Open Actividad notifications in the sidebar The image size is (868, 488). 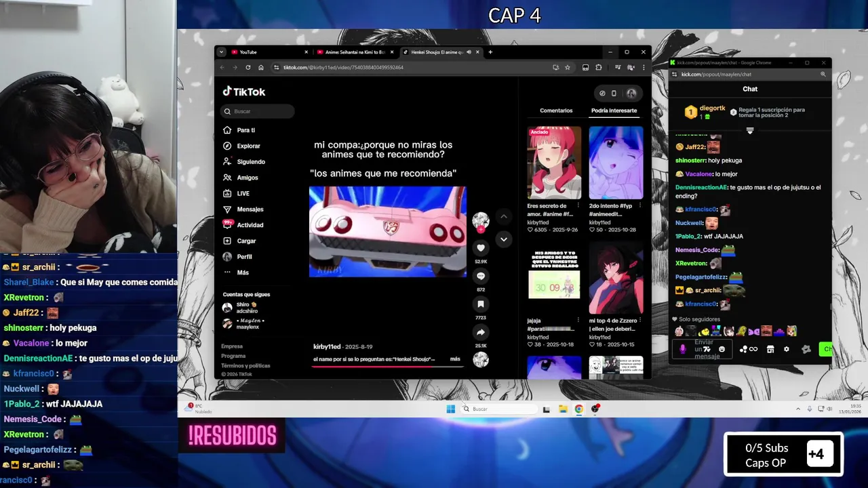243,225
